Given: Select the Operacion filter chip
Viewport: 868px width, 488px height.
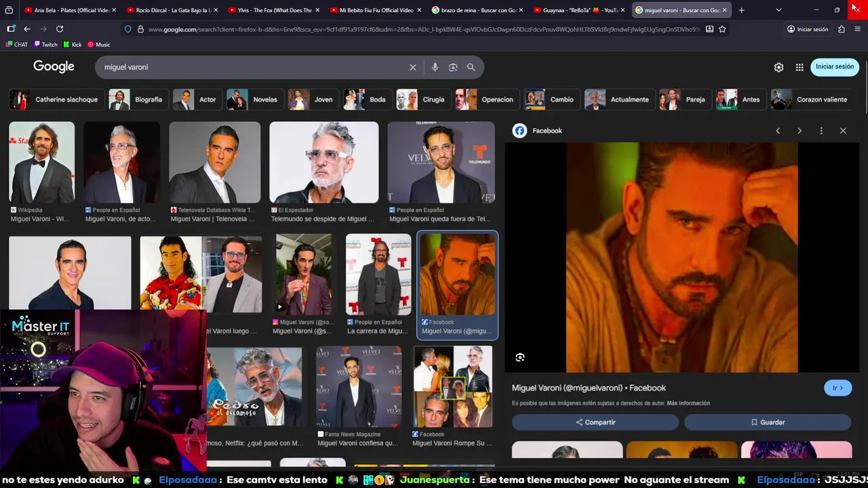Looking at the screenshot, I should tap(488, 100).
